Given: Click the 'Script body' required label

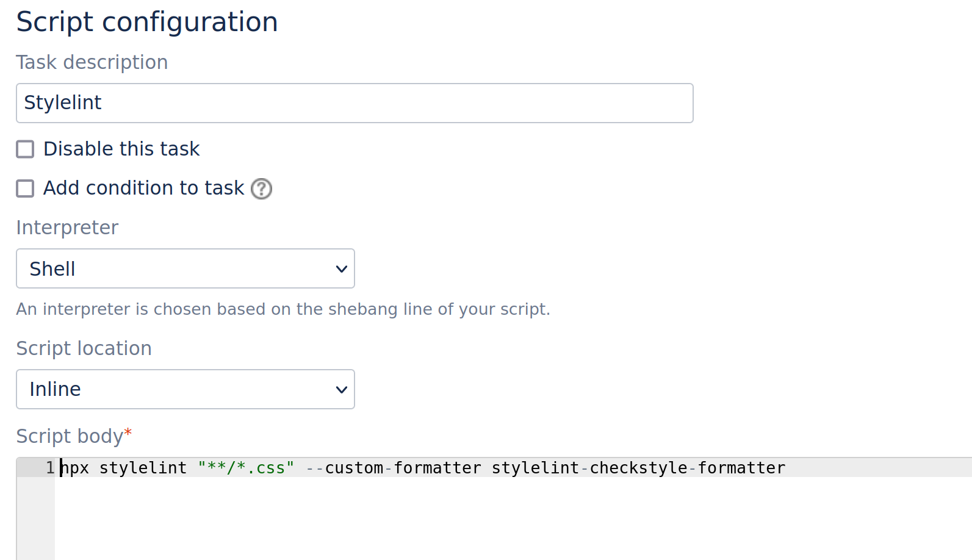Looking at the screenshot, I should (x=70, y=436).
